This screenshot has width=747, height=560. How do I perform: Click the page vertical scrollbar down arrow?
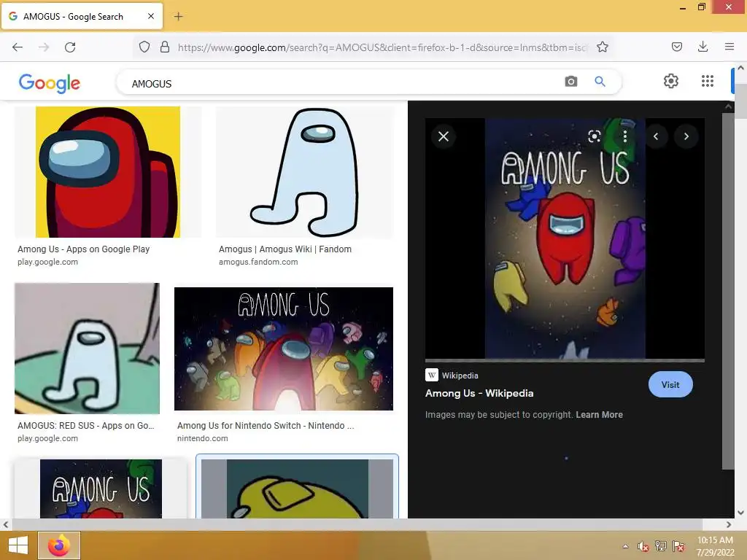click(740, 513)
